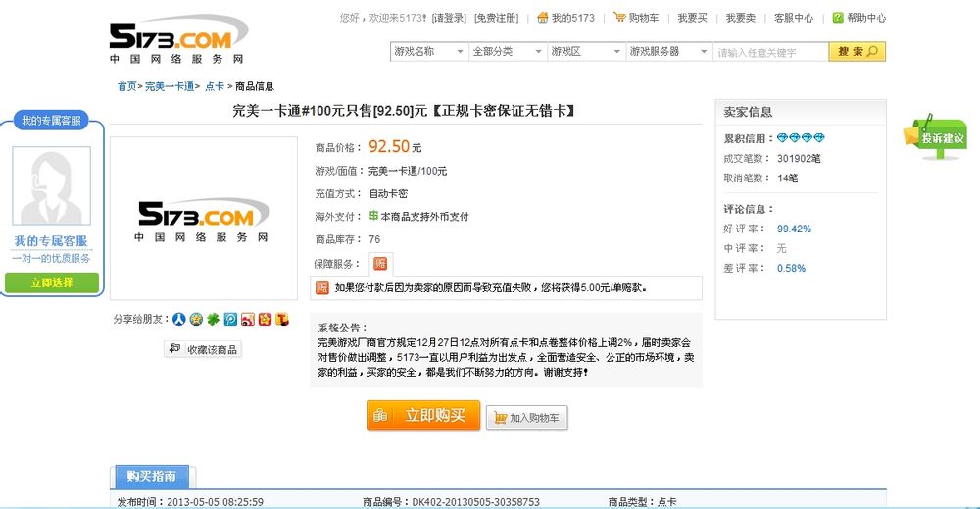Click the 我的专属客服 link under avatar
980x509 pixels.
pos(51,240)
